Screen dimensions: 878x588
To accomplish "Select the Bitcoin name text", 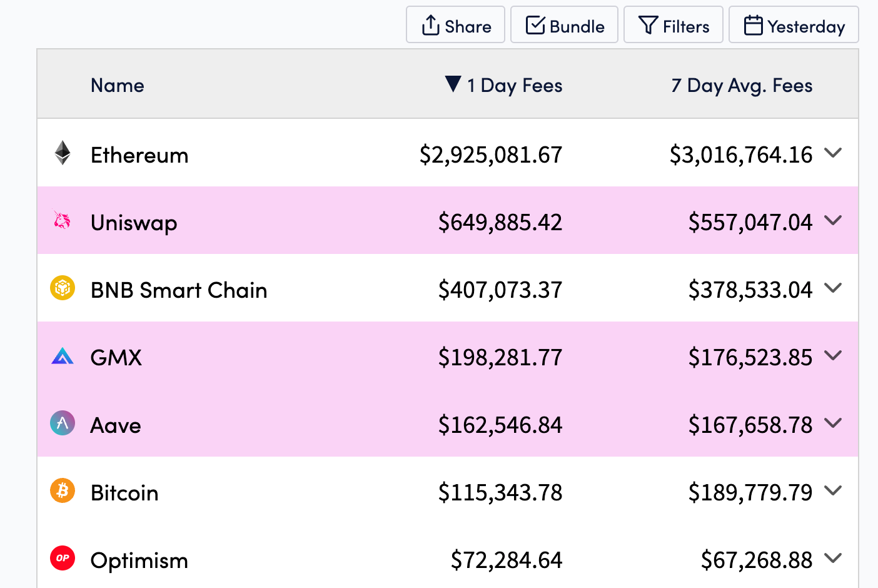I will 124,493.
